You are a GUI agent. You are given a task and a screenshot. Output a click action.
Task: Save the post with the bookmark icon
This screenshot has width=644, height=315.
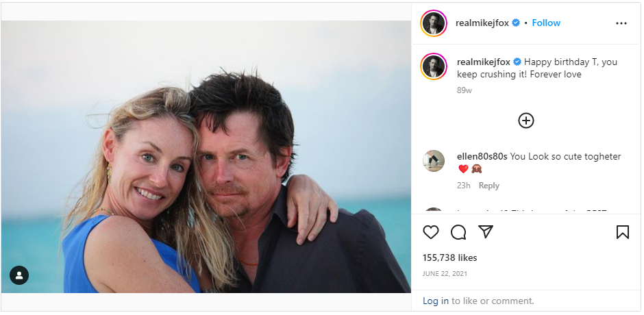coord(622,232)
